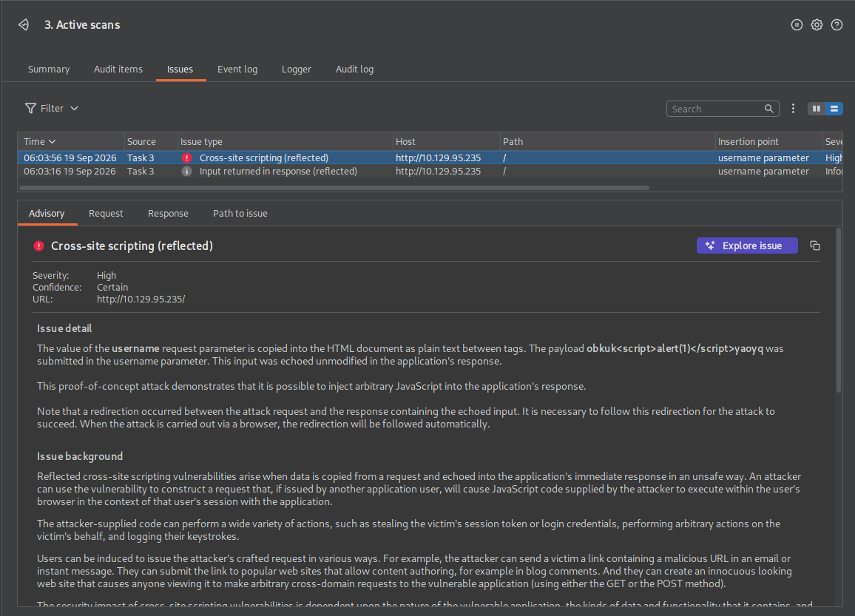Click the Issue background heading
The width and height of the screenshot is (855, 616).
(x=80, y=456)
